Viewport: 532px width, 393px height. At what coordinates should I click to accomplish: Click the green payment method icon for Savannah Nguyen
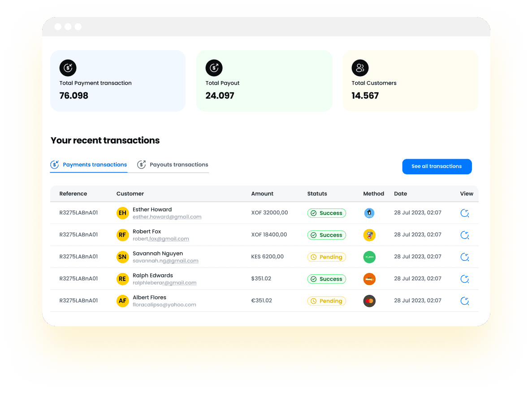(369, 257)
